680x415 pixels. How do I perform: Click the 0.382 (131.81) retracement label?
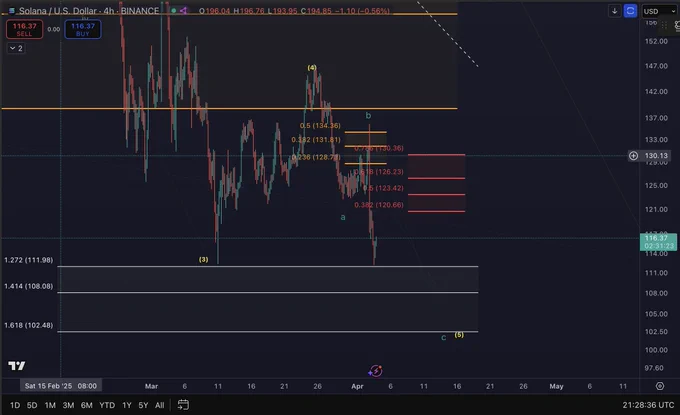pyautogui.click(x=316, y=139)
